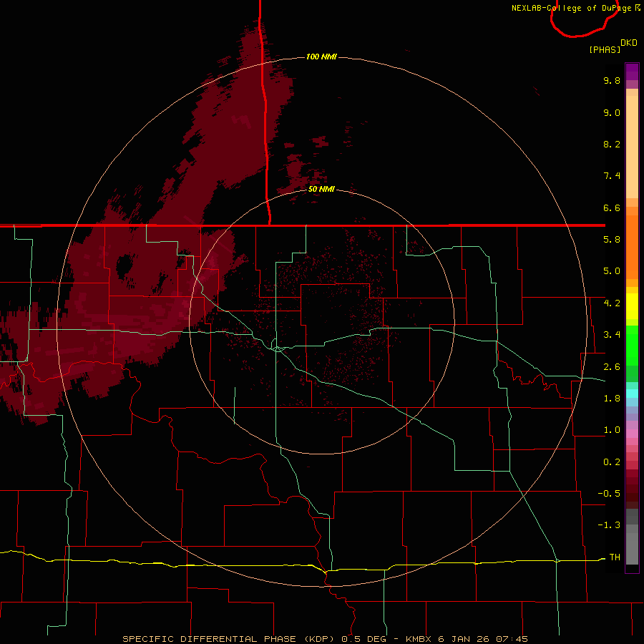The height and width of the screenshot is (644, 644).
Task: Click the 2.6 scale value
Action: (612, 367)
